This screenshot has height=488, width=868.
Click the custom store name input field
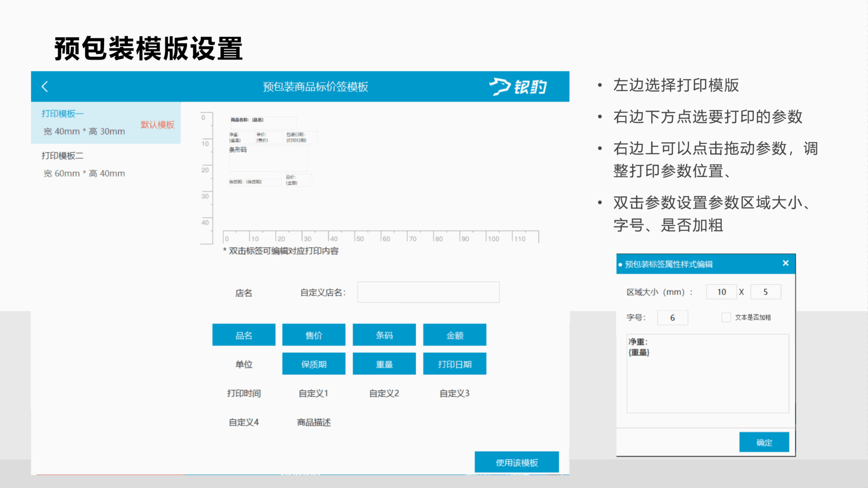[x=428, y=292]
